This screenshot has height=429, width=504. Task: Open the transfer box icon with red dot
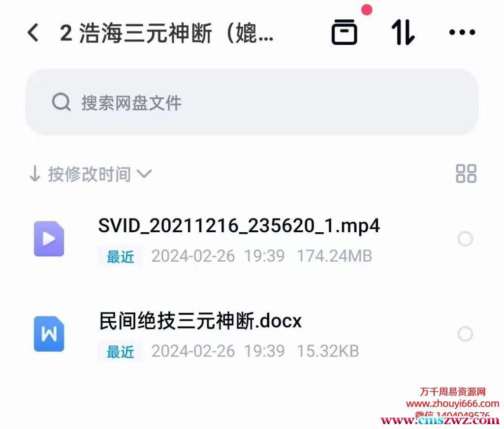pos(344,32)
